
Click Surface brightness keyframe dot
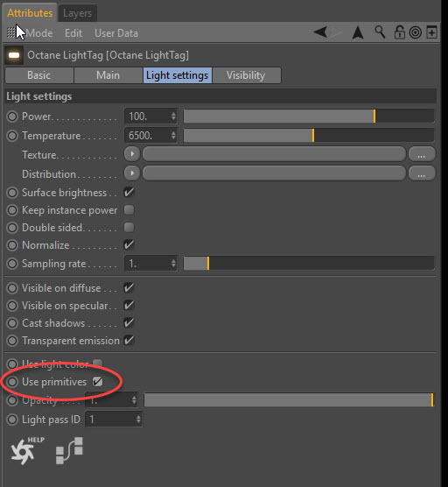point(12,193)
